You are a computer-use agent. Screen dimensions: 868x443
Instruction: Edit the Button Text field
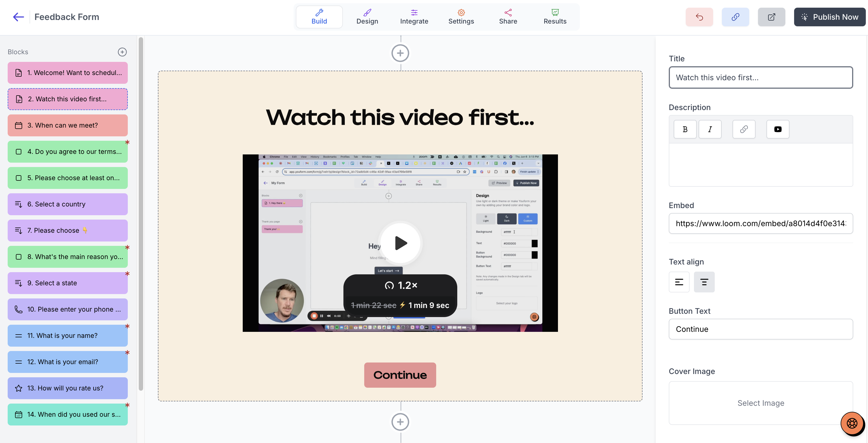click(x=760, y=329)
